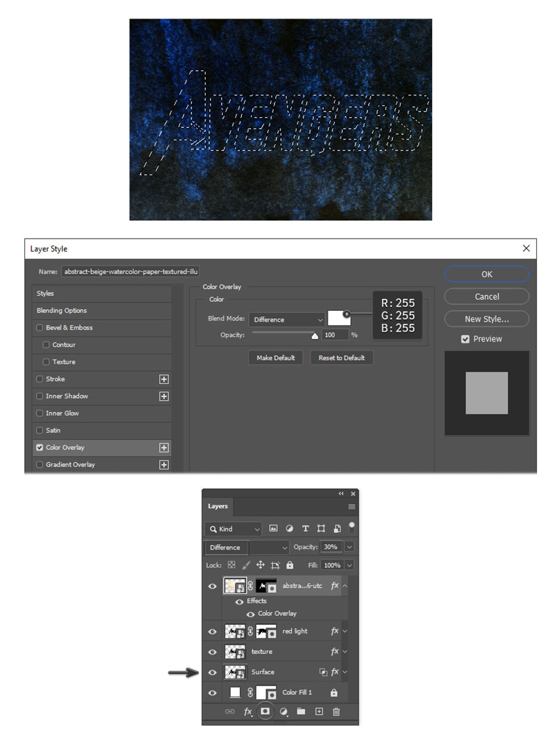The height and width of the screenshot is (744, 560).
Task: Hide the red light layer
Action: 212,631
